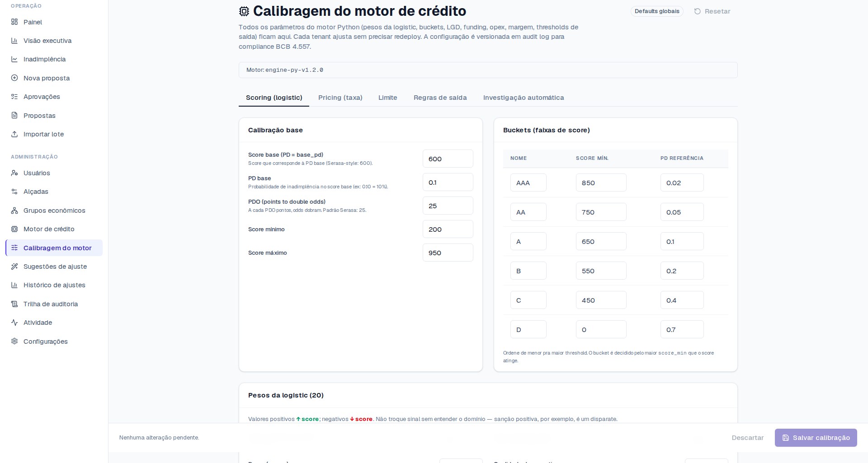The image size is (868, 463).
Task: Edit the Score mínimo field
Action: pos(448,229)
